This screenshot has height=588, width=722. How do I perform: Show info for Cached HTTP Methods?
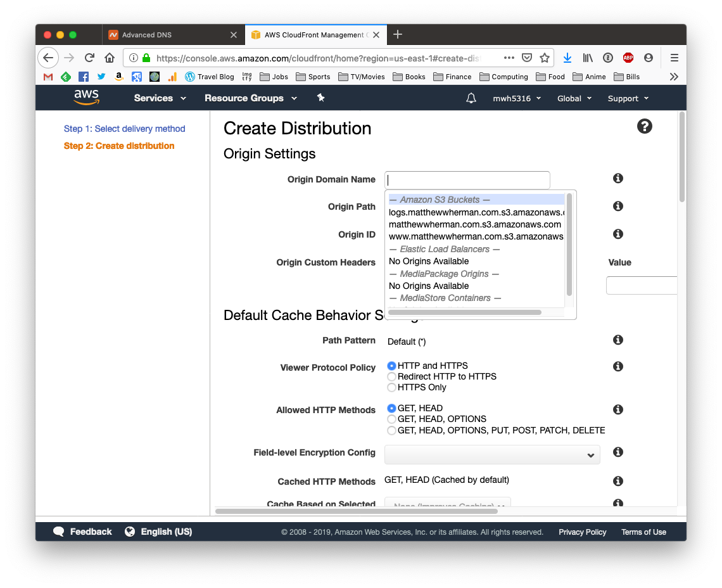(x=618, y=481)
